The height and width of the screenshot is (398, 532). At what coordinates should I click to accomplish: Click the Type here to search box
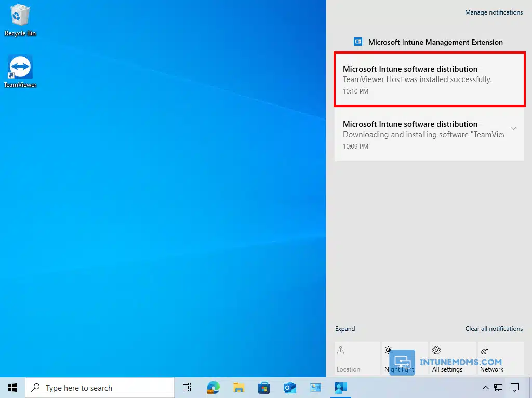tap(100, 388)
